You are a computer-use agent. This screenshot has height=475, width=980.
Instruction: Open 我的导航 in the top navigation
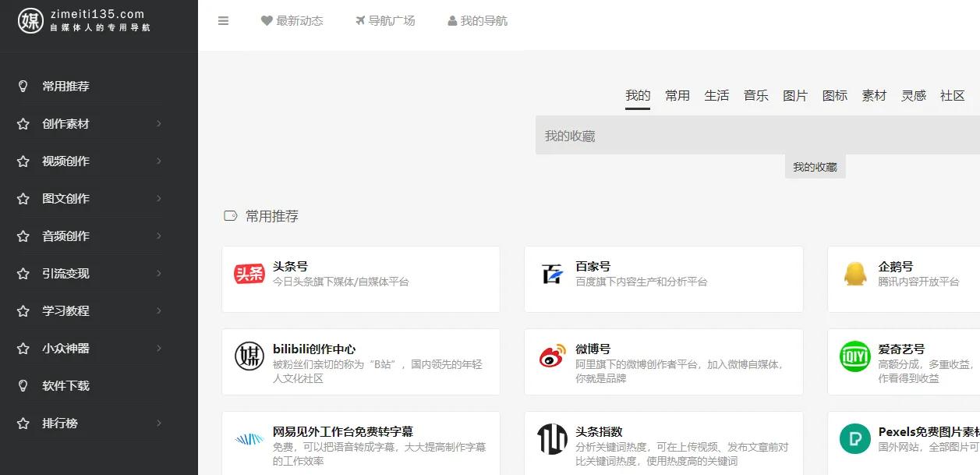[483, 21]
